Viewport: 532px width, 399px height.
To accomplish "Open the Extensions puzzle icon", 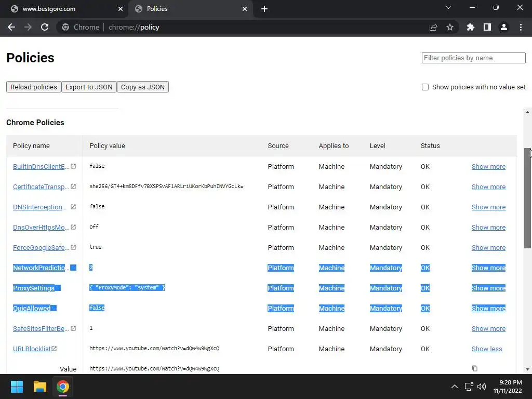I will [471, 27].
